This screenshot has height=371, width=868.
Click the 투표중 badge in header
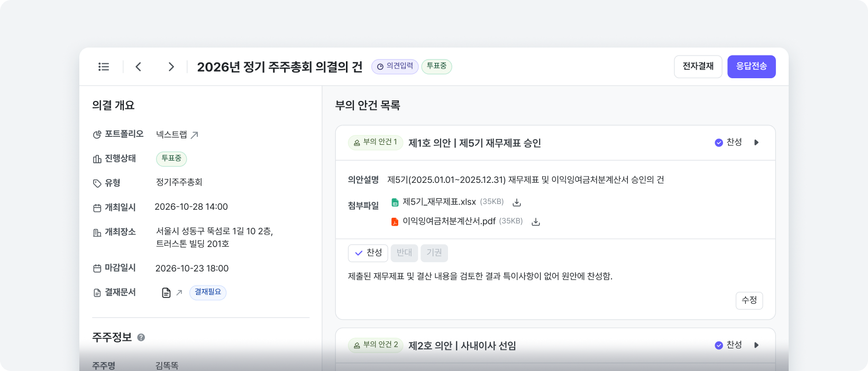pyautogui.click(x=436, y=67)
